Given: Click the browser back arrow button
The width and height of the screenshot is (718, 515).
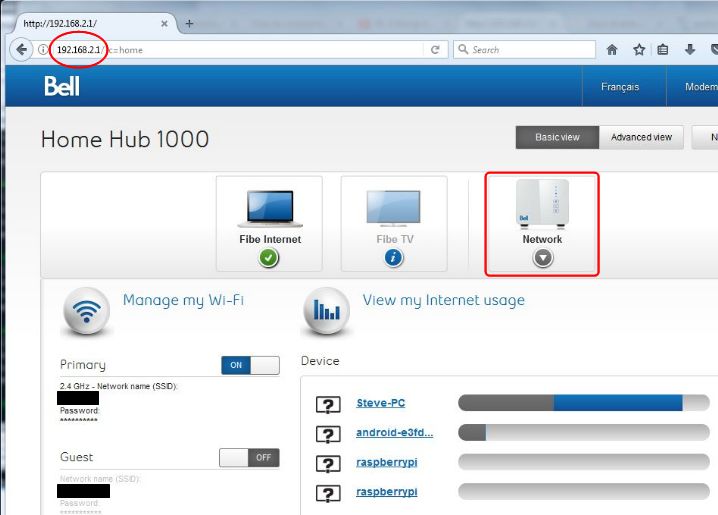Looking at the screenshot, I should (21, 49).
